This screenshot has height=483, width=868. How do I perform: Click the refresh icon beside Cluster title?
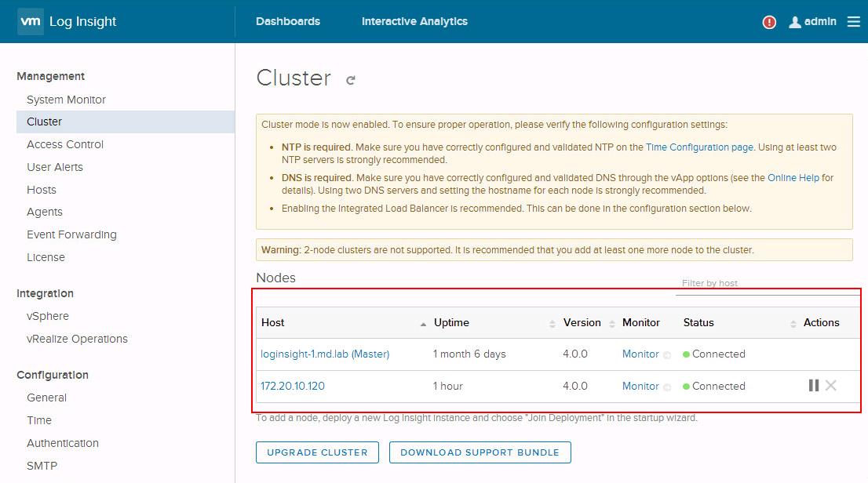[351, 80]
